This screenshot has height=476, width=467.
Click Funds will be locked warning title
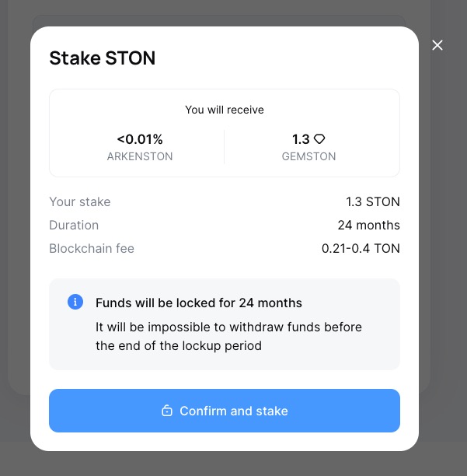tap(198, 303)
